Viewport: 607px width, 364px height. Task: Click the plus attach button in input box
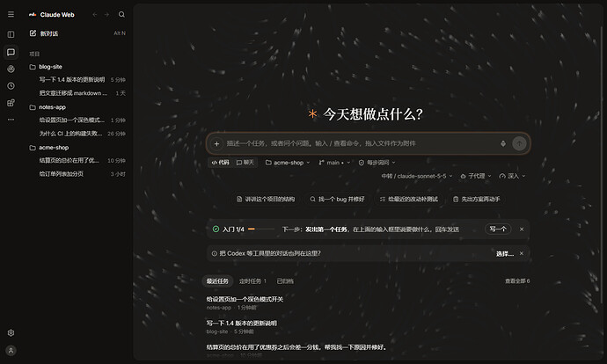216,143
